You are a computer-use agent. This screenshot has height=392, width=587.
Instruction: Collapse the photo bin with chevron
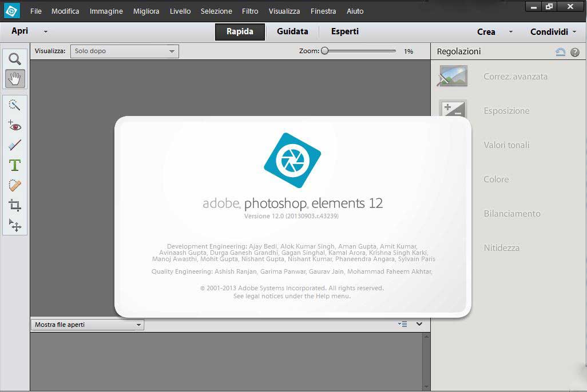pyautogui.click(x=419, y=324)
